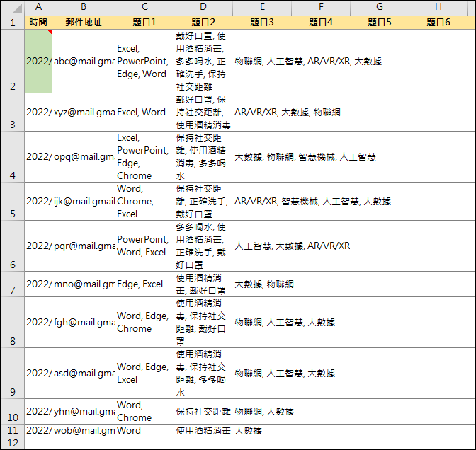Viewport: 476px width, 450px height.
Task: Click cell with Word, Edge, Excel
Action: [x=144, y=374]
